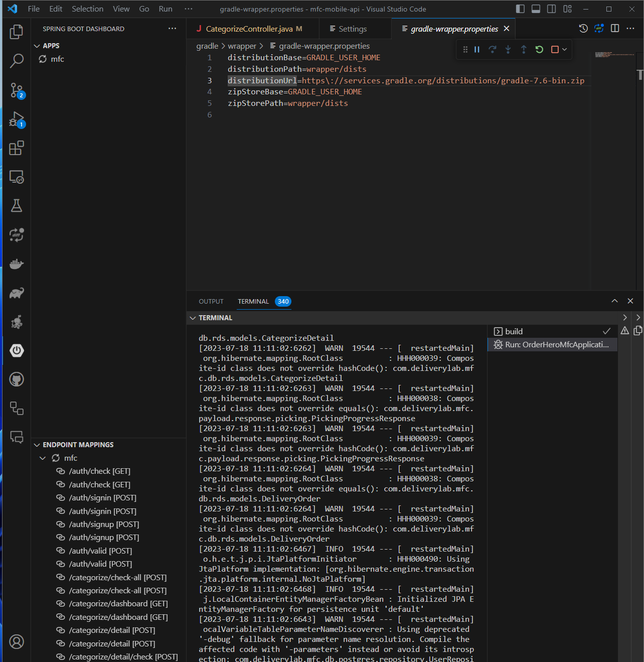Open editor More Actions menu

(630, 29)
